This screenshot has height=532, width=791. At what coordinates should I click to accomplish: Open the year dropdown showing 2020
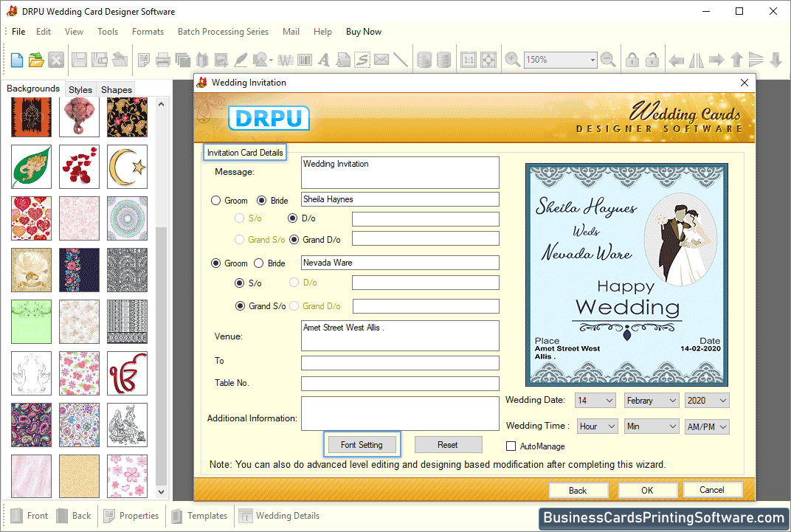pos(707,401)
